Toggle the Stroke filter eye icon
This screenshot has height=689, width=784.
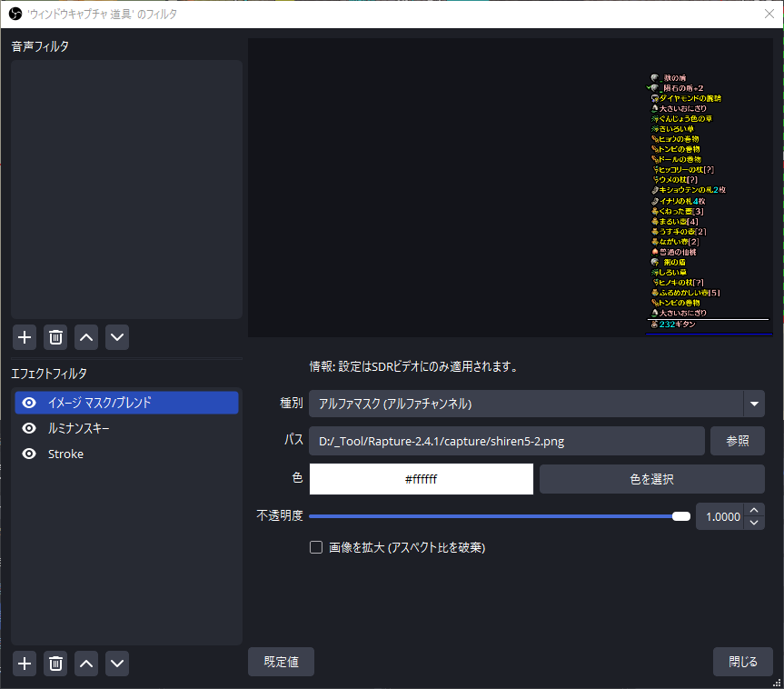29,454
